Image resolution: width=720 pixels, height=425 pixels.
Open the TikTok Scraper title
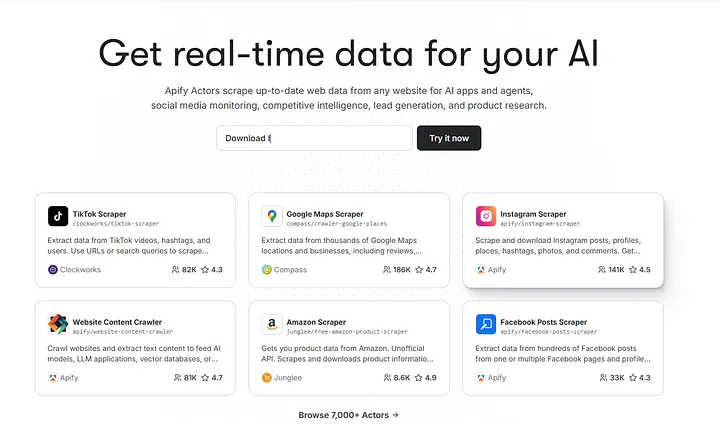[x=100, y=213]
